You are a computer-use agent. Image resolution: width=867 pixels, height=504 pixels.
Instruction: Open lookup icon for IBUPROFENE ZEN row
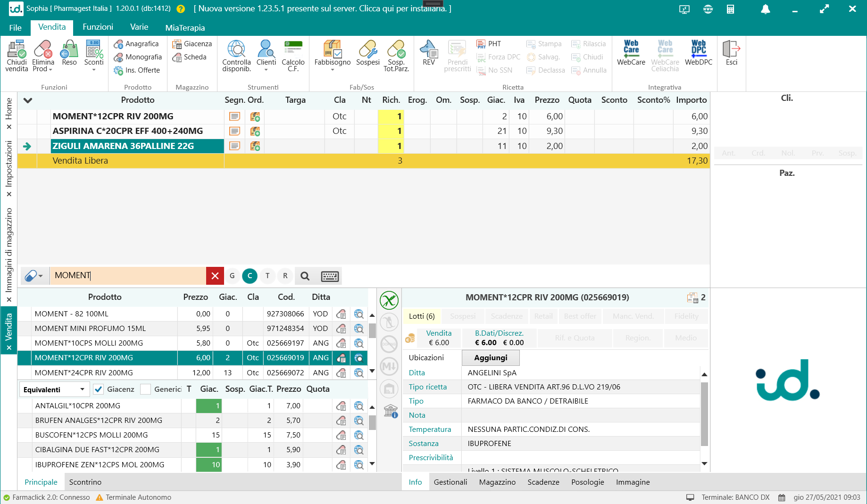(358, 465)
